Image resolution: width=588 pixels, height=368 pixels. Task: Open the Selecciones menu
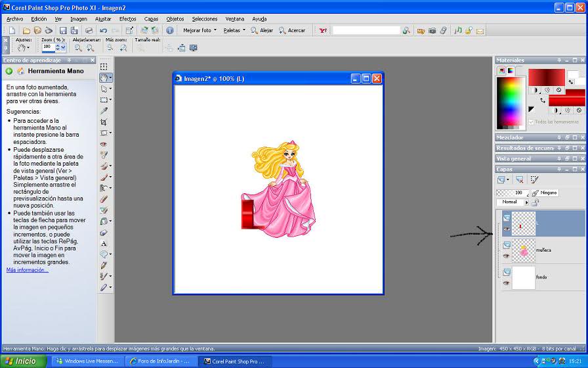click(204, 19)
